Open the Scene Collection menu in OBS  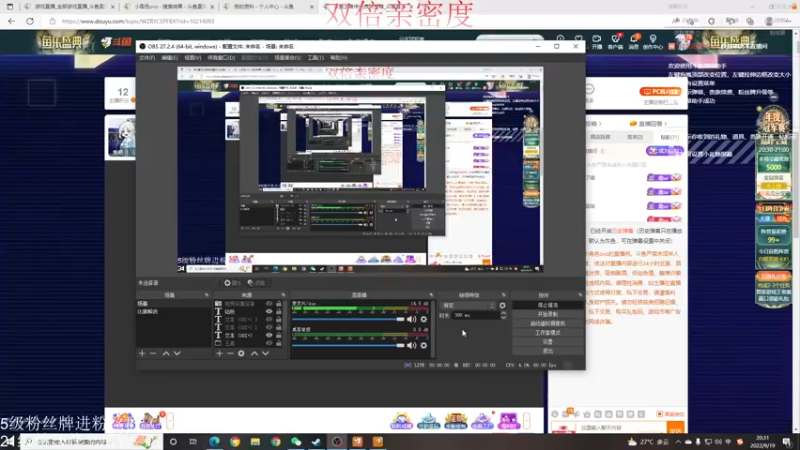click(287, 58)
